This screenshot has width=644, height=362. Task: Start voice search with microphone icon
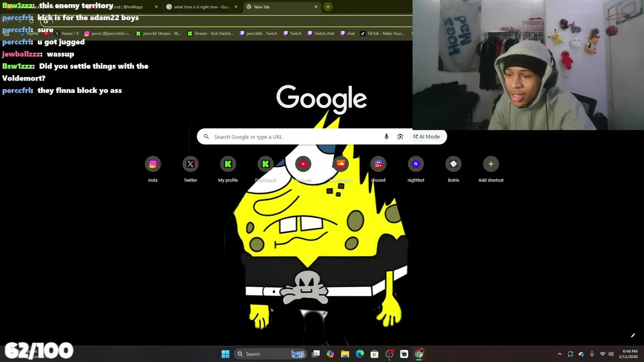386,137
